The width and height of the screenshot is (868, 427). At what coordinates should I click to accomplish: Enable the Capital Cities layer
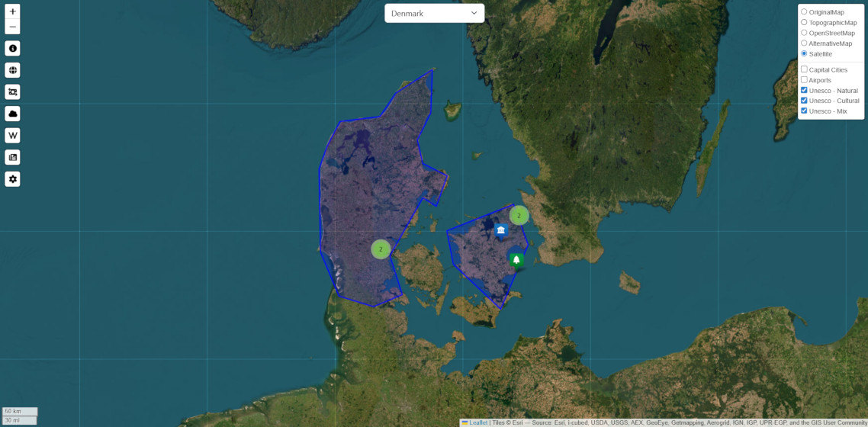(804, 69)
